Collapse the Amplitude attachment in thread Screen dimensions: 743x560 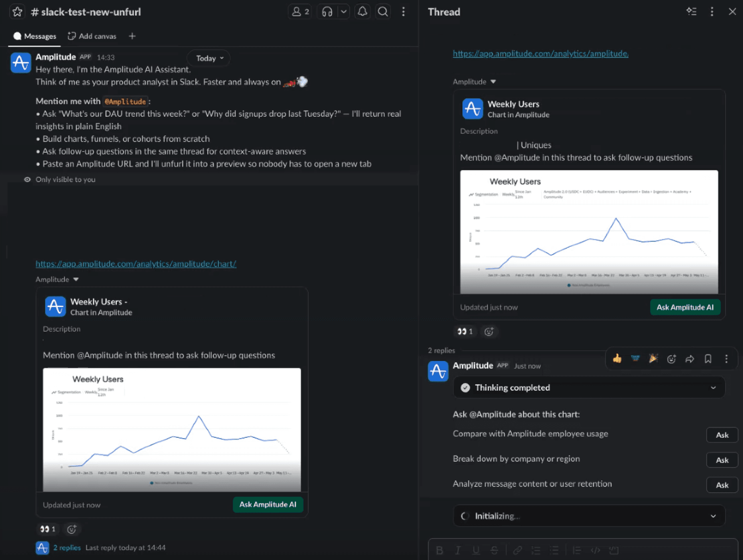pyautogui.click(x=493, y=82)
